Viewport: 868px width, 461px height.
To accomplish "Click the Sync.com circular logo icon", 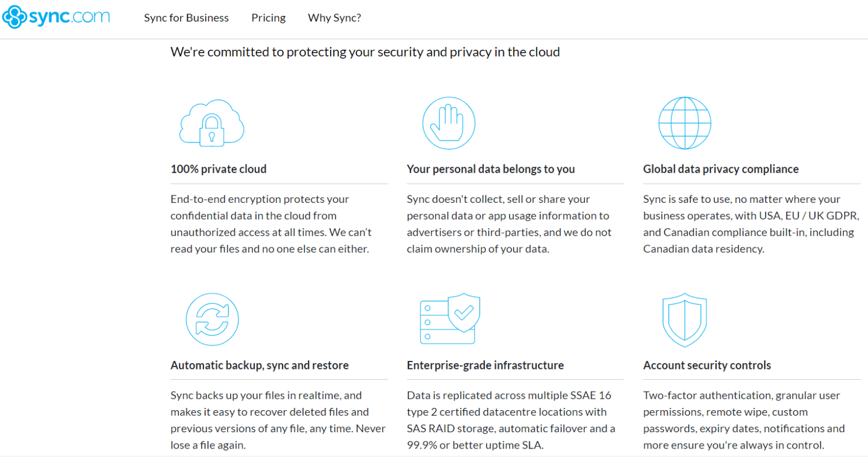I will pos(14,17).
